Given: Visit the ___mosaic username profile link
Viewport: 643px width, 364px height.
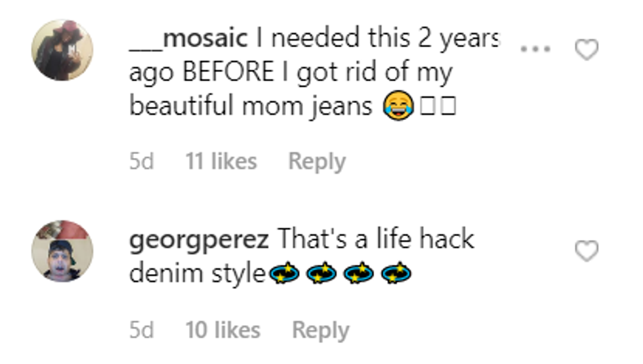Looking at the screenshot, I should point(189,39).
